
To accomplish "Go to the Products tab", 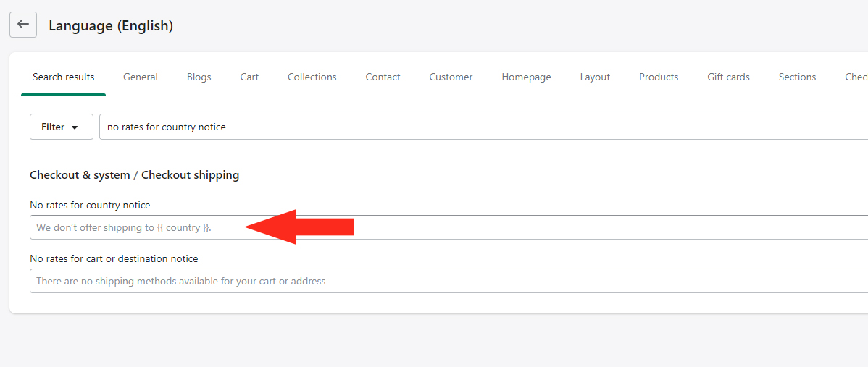I will coord(658,77).
